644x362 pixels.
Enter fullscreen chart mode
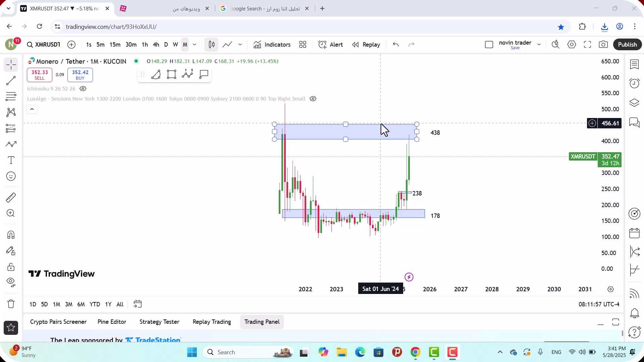(x=587, y=45)
